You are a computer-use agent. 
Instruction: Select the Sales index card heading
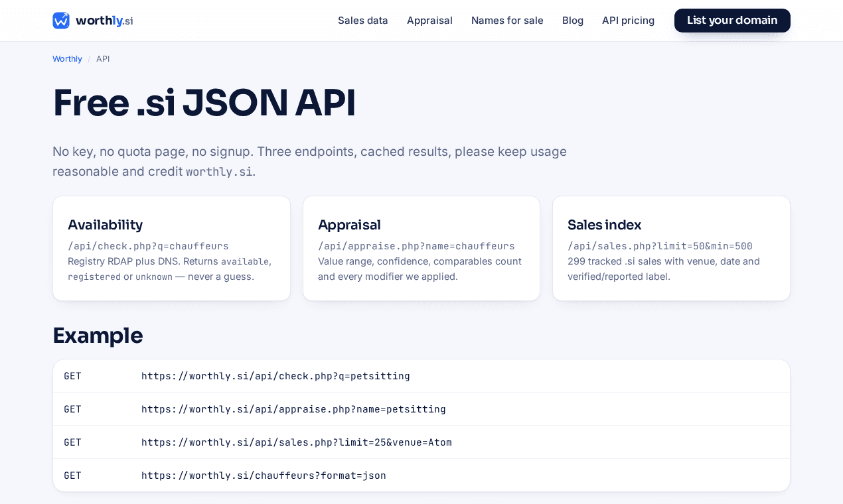pos(604,225)
